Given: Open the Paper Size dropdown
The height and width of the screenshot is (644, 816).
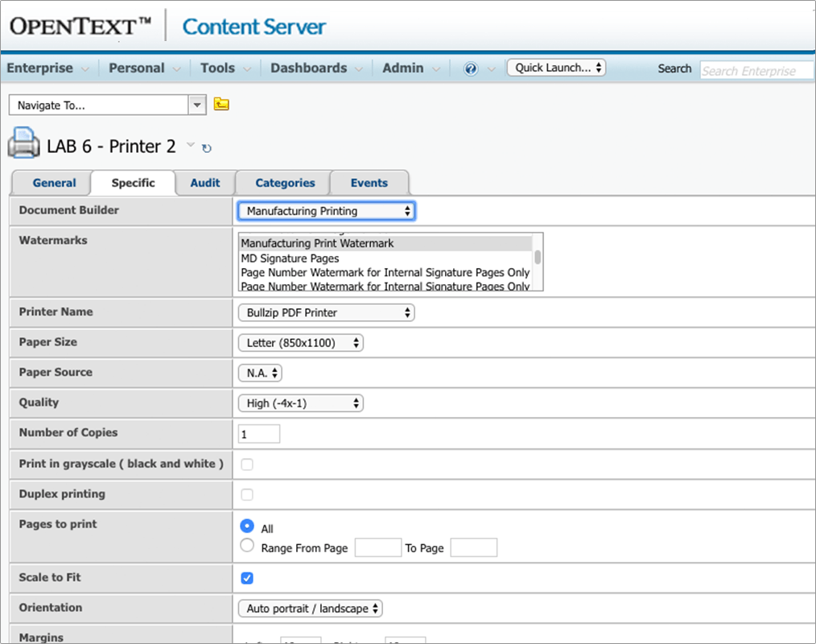Looking at the screenshot, I should (301, 343).
